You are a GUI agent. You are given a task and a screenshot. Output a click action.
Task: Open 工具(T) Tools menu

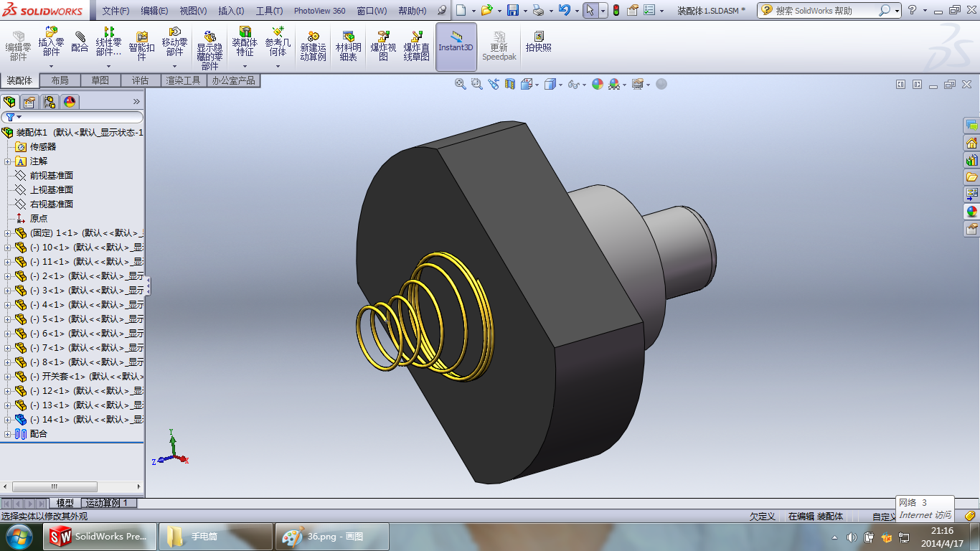269,11
